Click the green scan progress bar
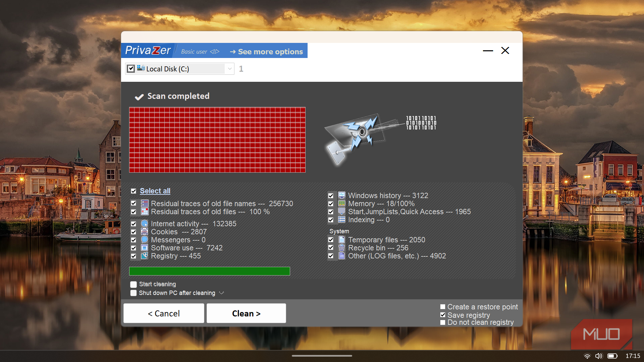 point(210,271)
